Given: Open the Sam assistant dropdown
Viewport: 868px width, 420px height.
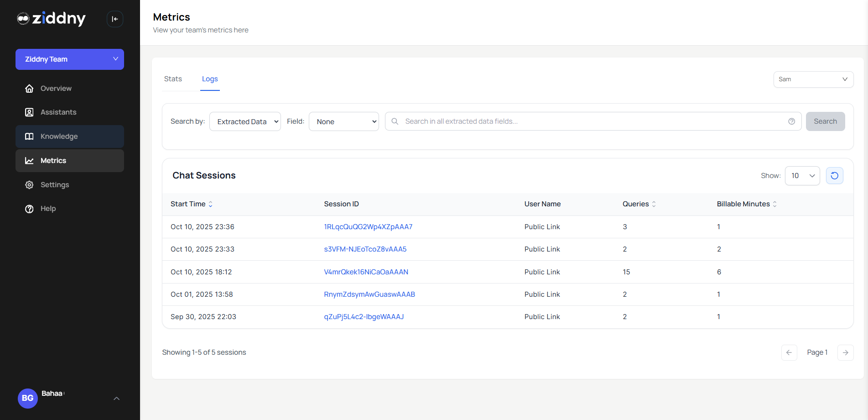Looking at the screenshot, I should [x=813, y=79].
